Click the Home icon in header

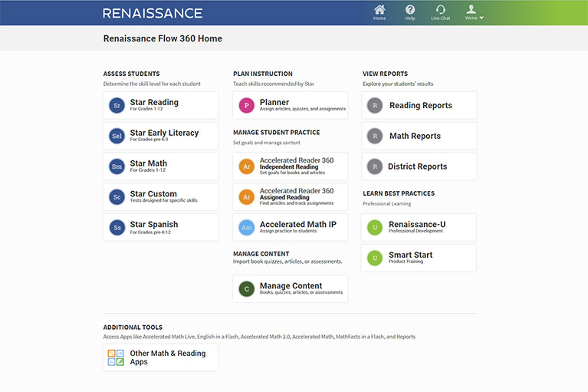[379, 9]
